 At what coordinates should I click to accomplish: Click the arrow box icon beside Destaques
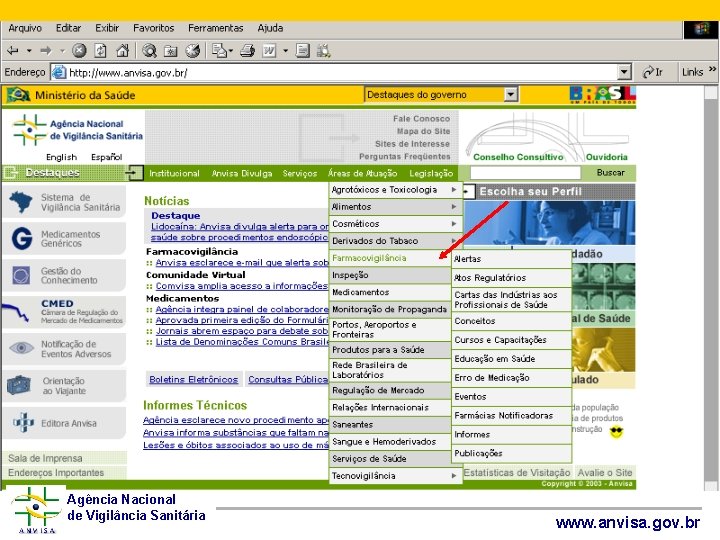134,173
